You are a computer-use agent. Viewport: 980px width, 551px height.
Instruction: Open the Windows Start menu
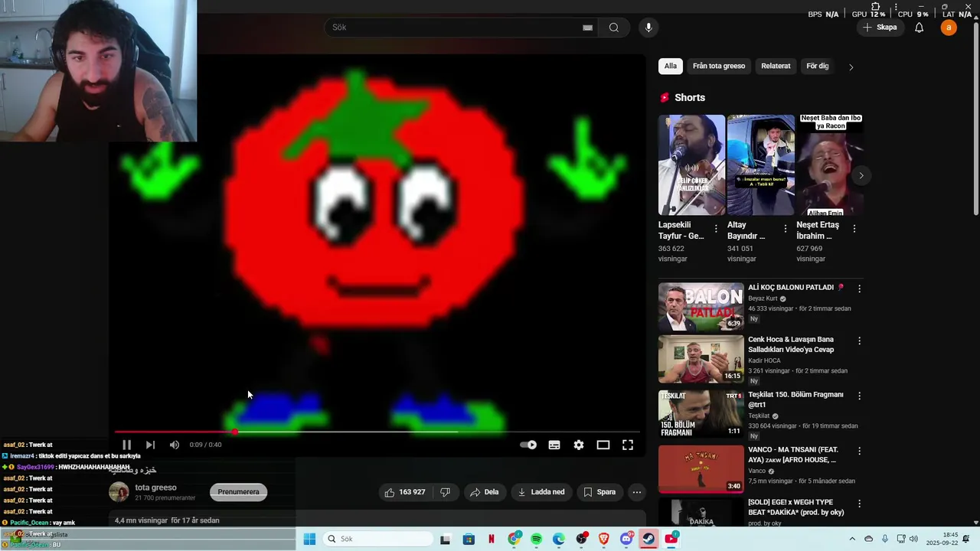click(309, 539)
